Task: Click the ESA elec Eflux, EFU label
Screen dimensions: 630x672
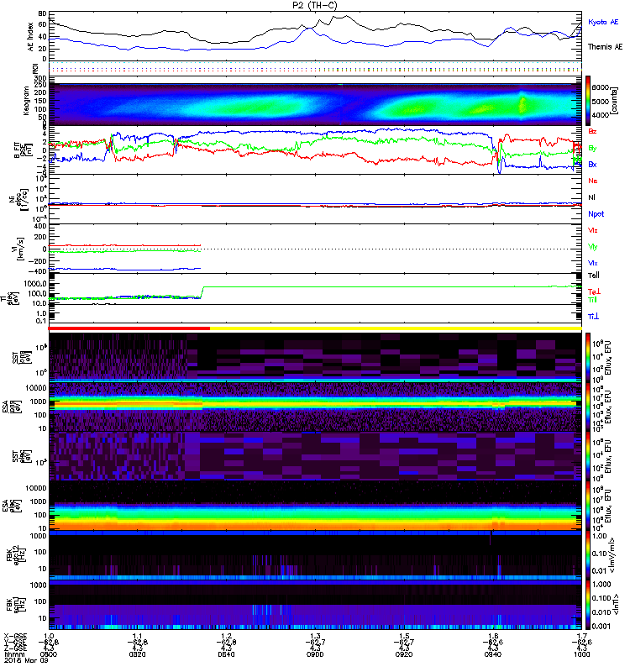Action: (607, 506)
